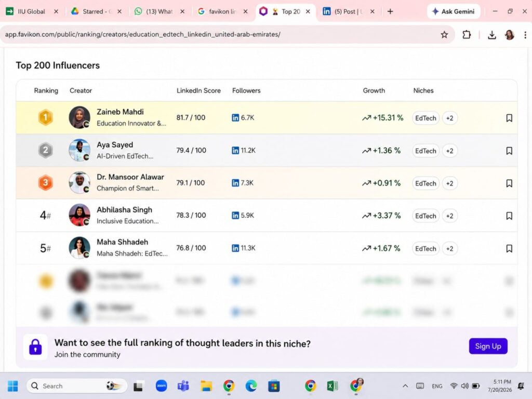Open the Chrome extensions puzzle icon
The height and width of the screenshot is (399, 532).
[x=467, y=35]
